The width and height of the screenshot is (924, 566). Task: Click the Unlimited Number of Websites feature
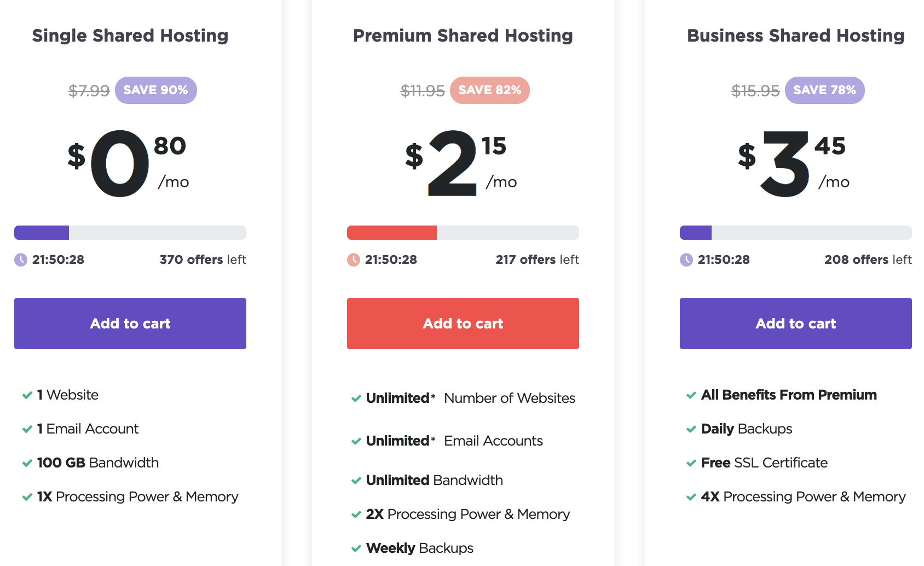tap(471, 398)
